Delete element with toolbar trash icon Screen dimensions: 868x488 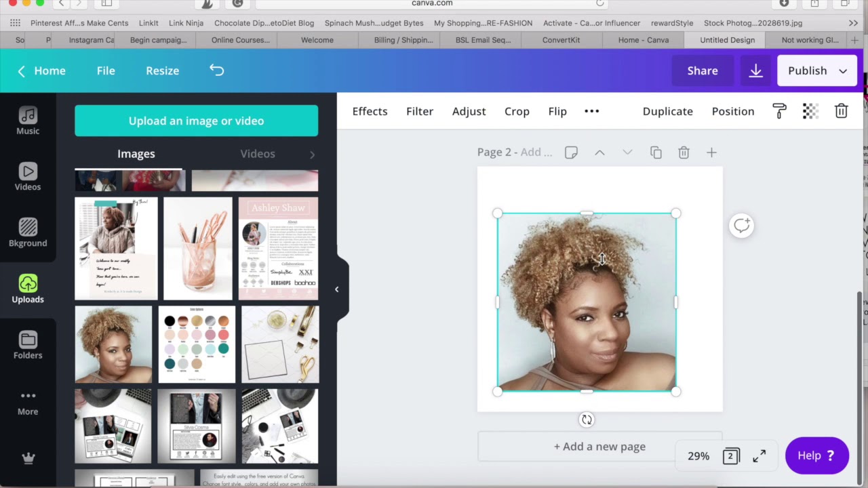841,111
